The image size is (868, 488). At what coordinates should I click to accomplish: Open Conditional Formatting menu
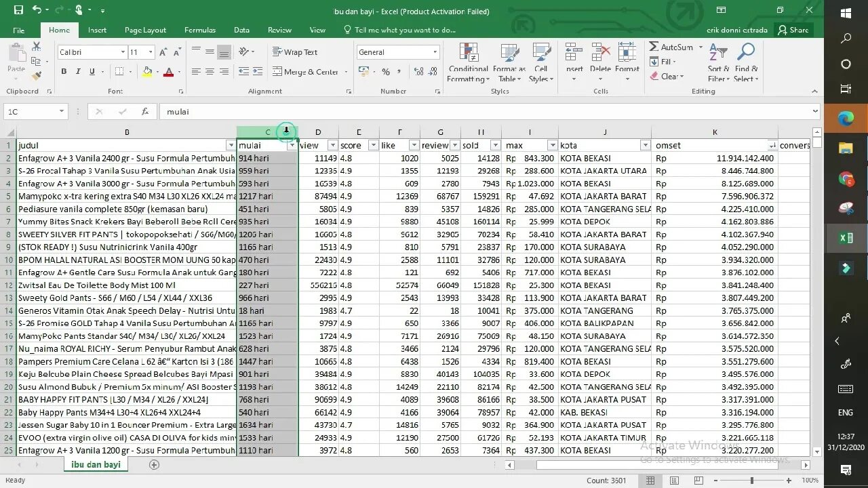point(469,62)
